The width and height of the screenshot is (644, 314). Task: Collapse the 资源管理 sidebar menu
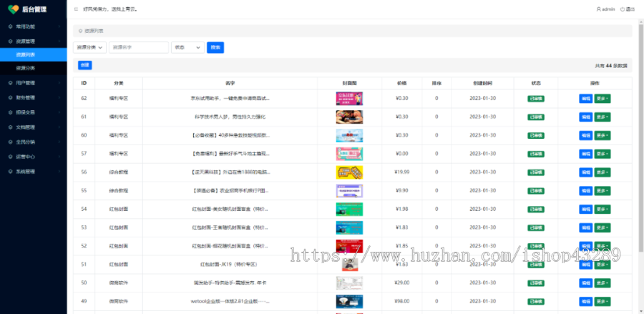[33, 41]
